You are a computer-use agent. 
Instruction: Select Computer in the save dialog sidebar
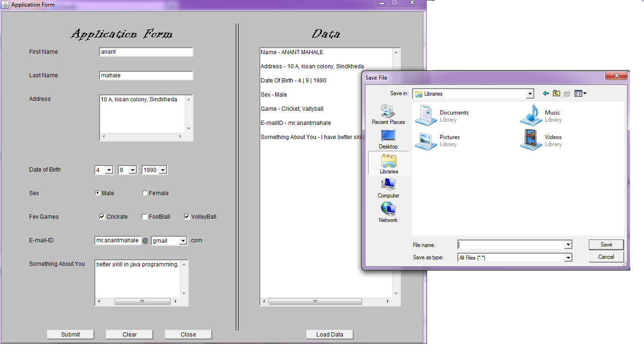(x=388, y=188)
